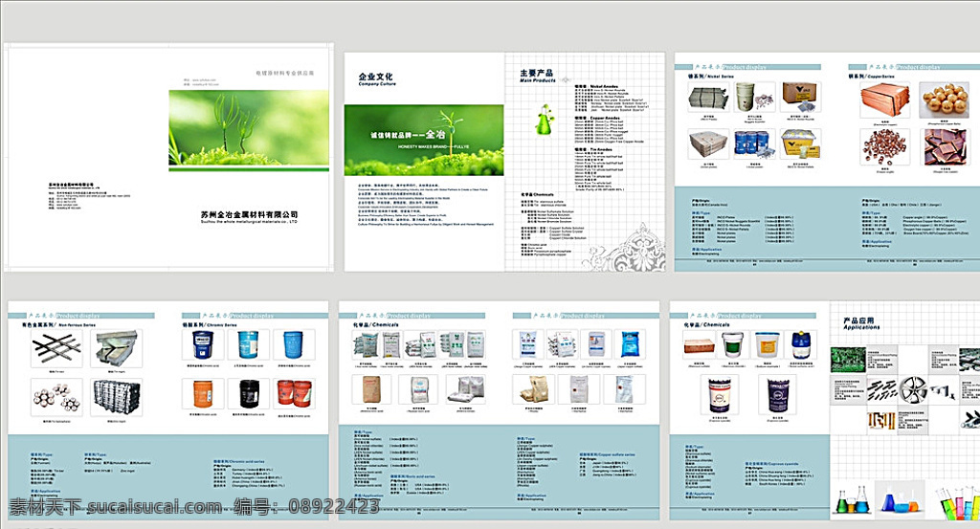
Task: Click the stacked zinc ingots pallet image
Action: pos(116,397)
